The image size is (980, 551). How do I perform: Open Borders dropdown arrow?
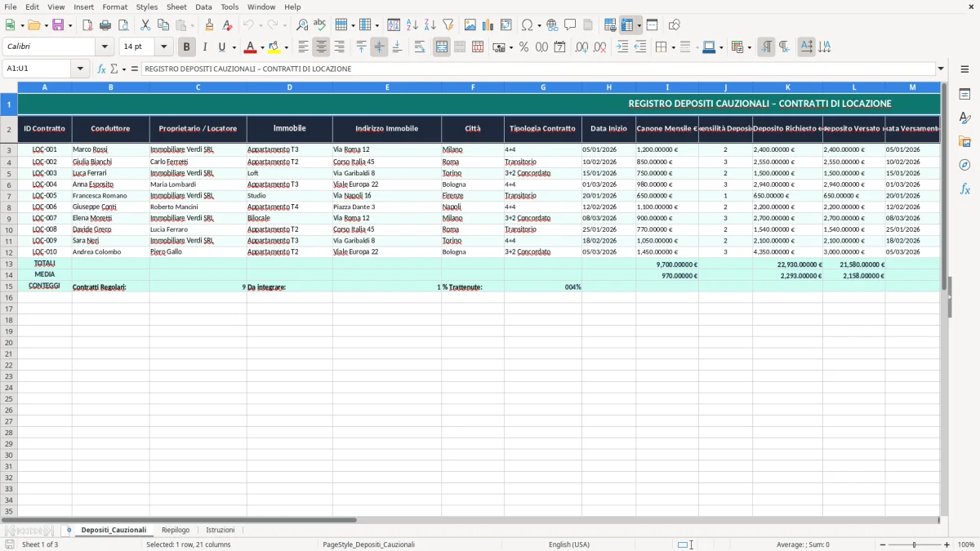tap(672, 47)
